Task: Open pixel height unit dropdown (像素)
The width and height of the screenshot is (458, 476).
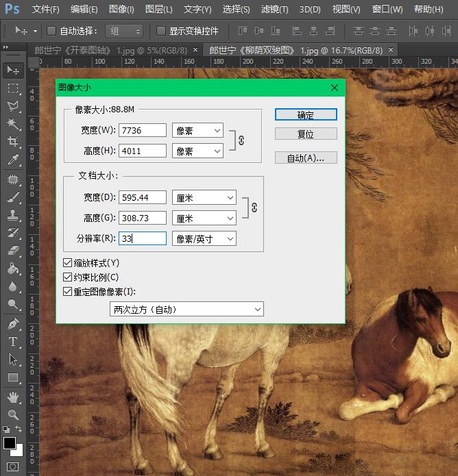Action: (198, 151)
